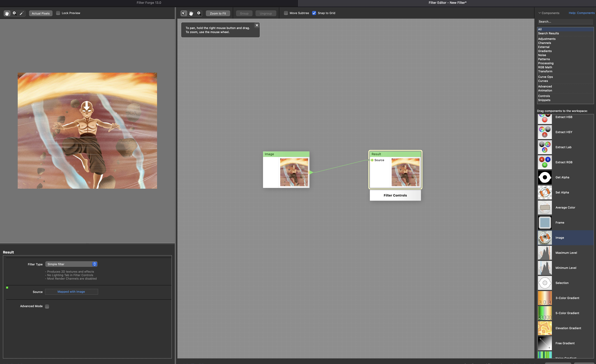Click the Group button
Screen dimensions: 596x364
(x=244, y=13)
